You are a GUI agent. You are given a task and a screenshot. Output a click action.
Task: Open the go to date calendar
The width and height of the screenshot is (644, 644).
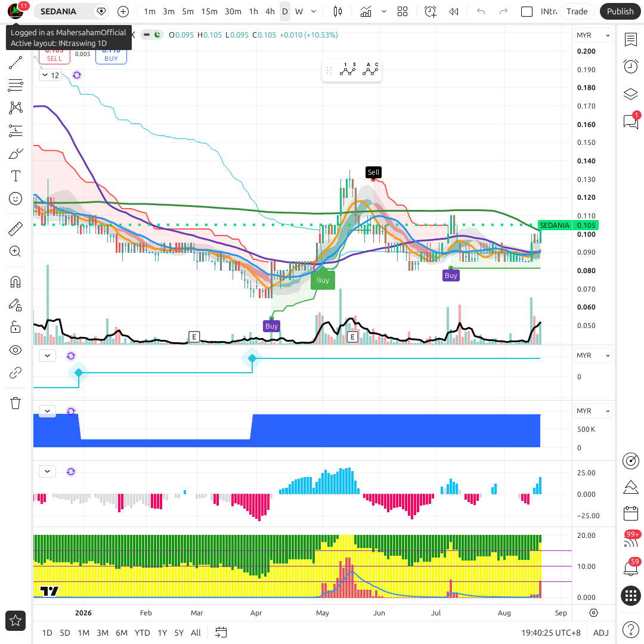tap(221, 633)
